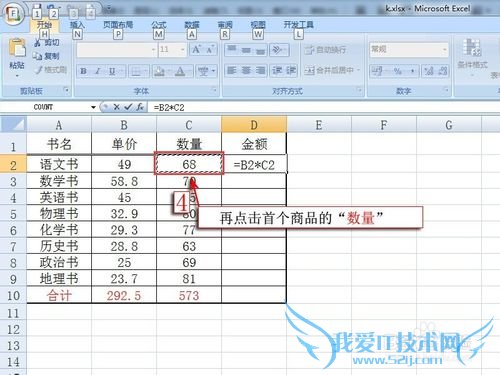Click the Copy (复制) icon

click(x=37, y=56)
